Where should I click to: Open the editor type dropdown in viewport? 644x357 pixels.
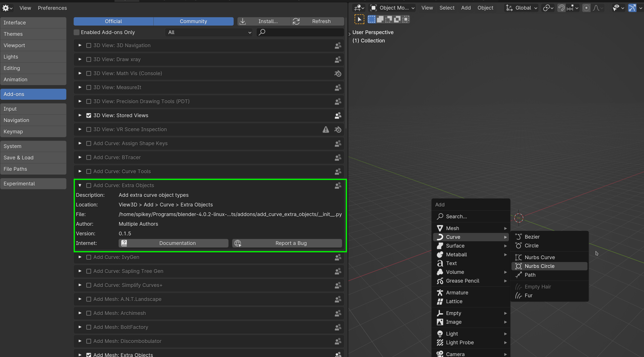(359, 8)
